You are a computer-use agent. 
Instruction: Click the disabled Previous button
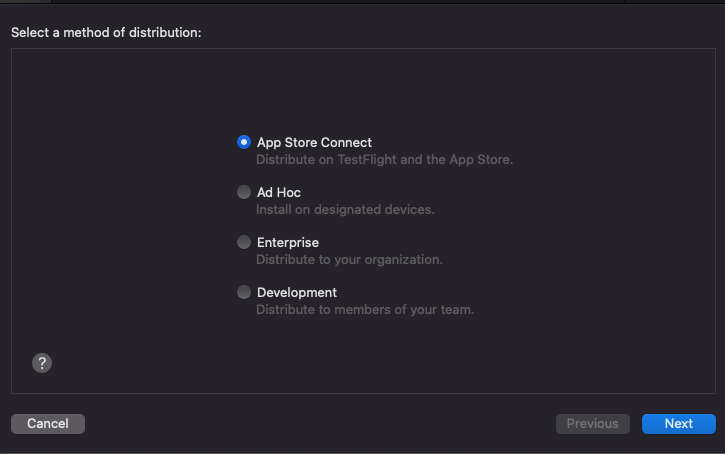tap(593, 423)
